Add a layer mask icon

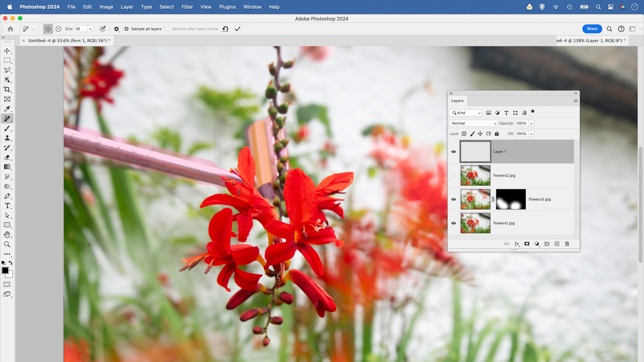pos(527,244)
